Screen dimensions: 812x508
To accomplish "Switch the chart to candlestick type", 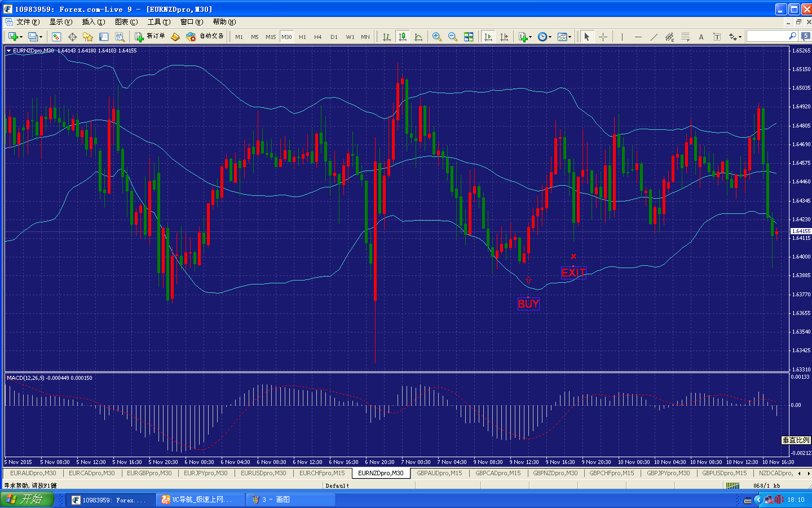I will pos(403,37).
